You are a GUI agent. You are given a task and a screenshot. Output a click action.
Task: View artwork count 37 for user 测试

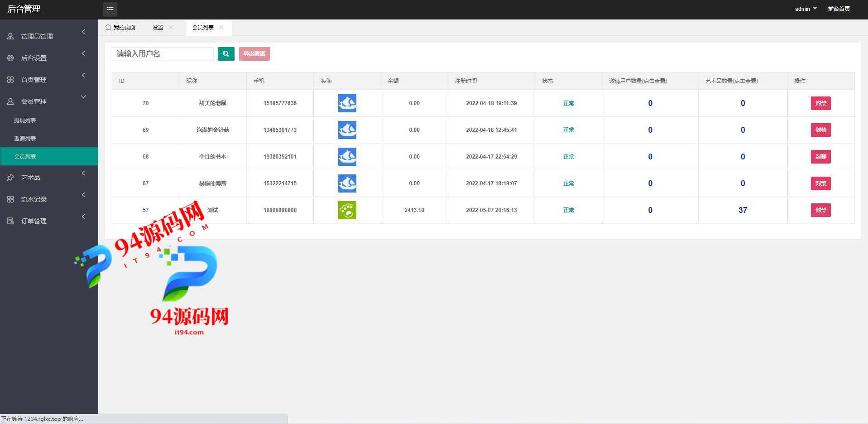tap(743, 210)
